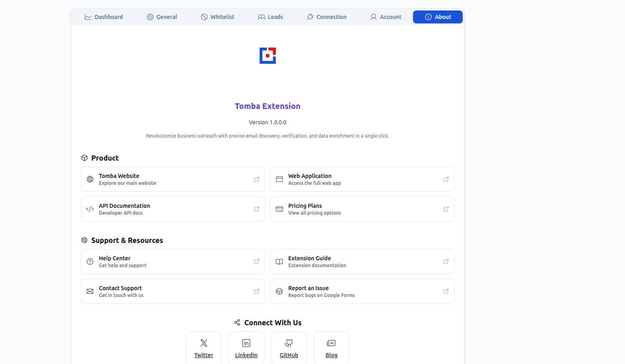
Task: Click the share icon next to Connect With Us
Action: (x=237, y=322)
